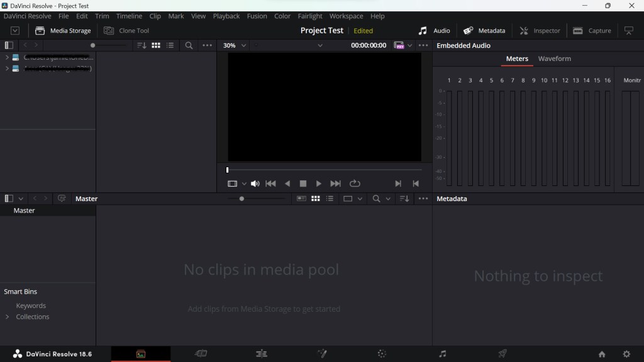Viewport: 644px width, 362px height.
Task: Open the 30% viewer zoom dropdown
Action: (x=234, y=45)
